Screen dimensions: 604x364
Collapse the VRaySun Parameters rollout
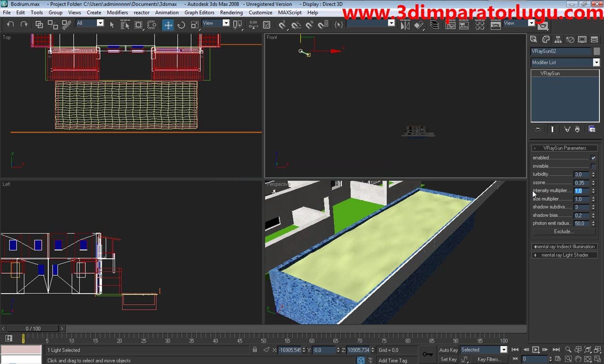[564, 148]
